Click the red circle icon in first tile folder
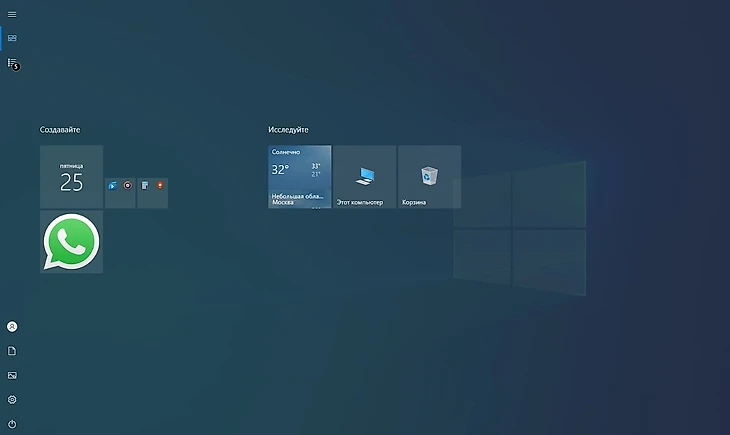The height and width of the screenshot is (435, 730). (127, 186)
